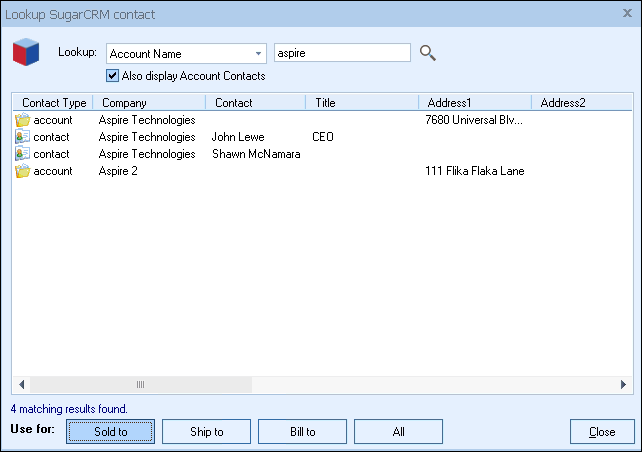Click the Address1 column header
This screenshot has height=452, width=642.
click(475, 102)
